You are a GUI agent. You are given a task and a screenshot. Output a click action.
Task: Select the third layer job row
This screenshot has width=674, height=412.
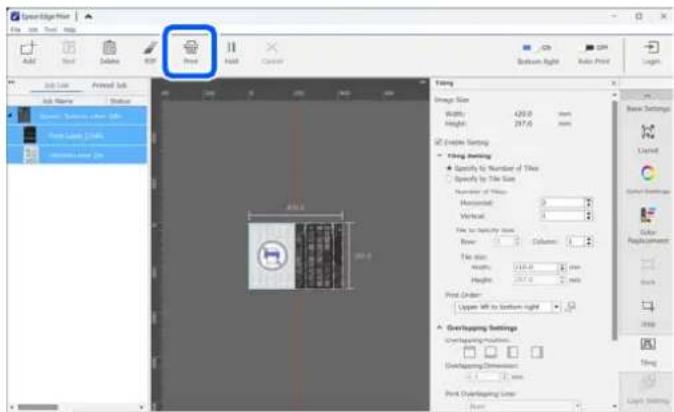(x=77, y=154)
